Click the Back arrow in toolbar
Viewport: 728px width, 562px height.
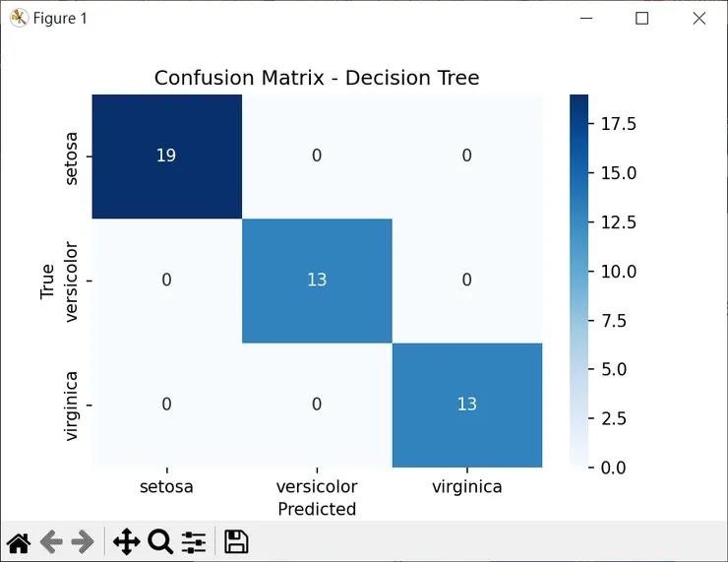50,541
